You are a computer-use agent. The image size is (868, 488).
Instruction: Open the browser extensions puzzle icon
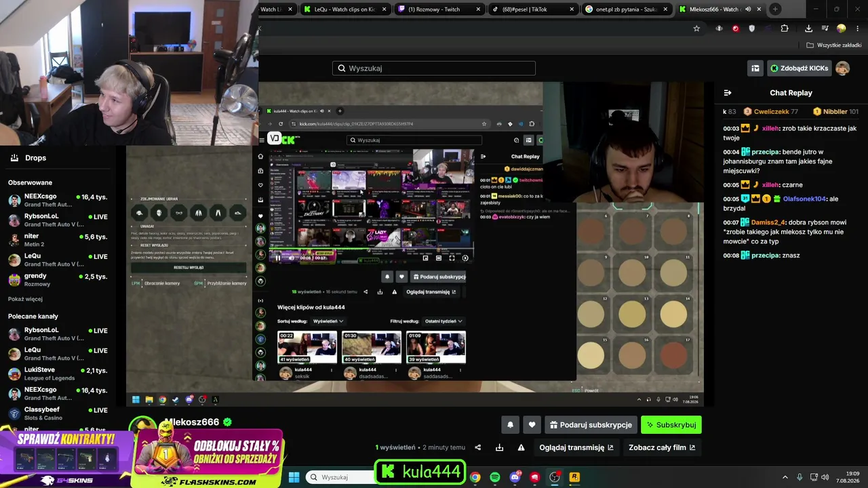coord(785,28)
